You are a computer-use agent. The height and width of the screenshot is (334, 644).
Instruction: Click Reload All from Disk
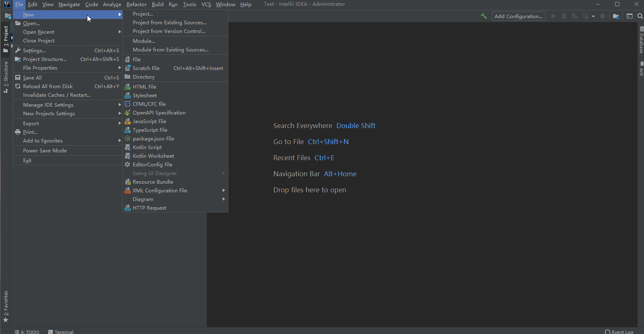[68, 86]
